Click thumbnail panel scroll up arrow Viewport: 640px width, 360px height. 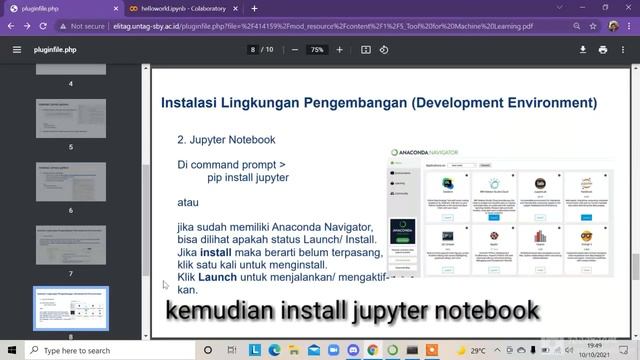146,68
